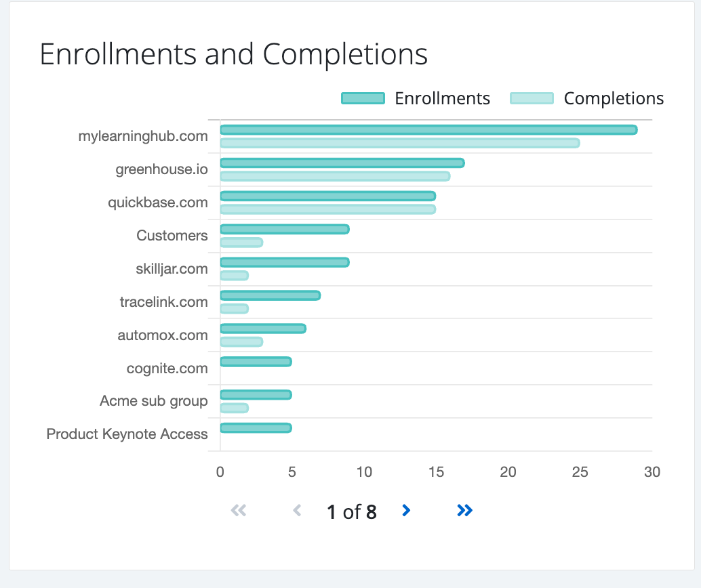Jump to the last page arrow
Image resolution: width=701 pixels, height=588 pixels.
pyautogui.click(x=464, y=511)
